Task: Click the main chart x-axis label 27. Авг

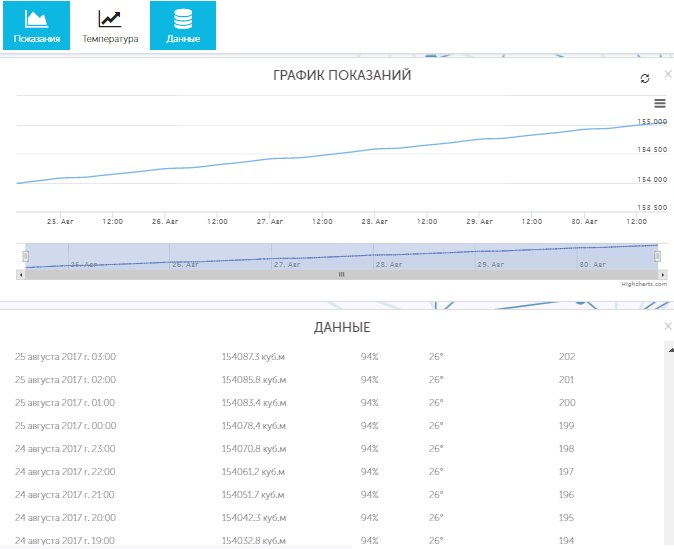Action: tap(270, 221)
